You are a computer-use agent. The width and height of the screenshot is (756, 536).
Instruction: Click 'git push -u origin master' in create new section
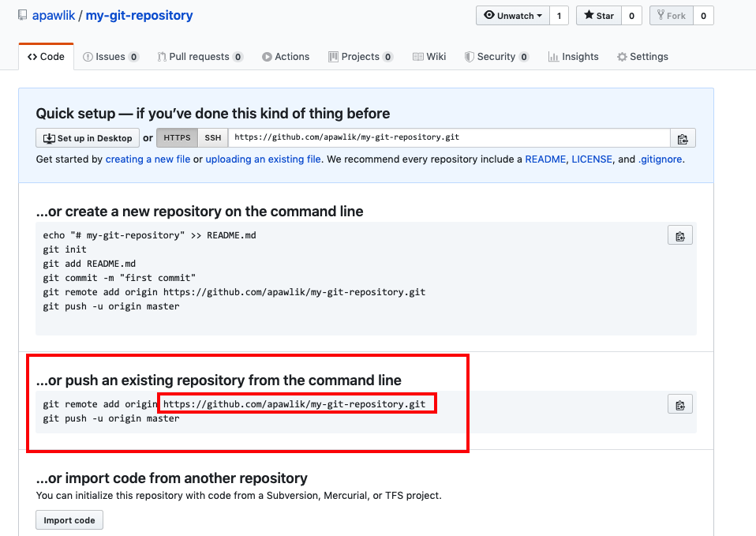(x=111, y=306)
